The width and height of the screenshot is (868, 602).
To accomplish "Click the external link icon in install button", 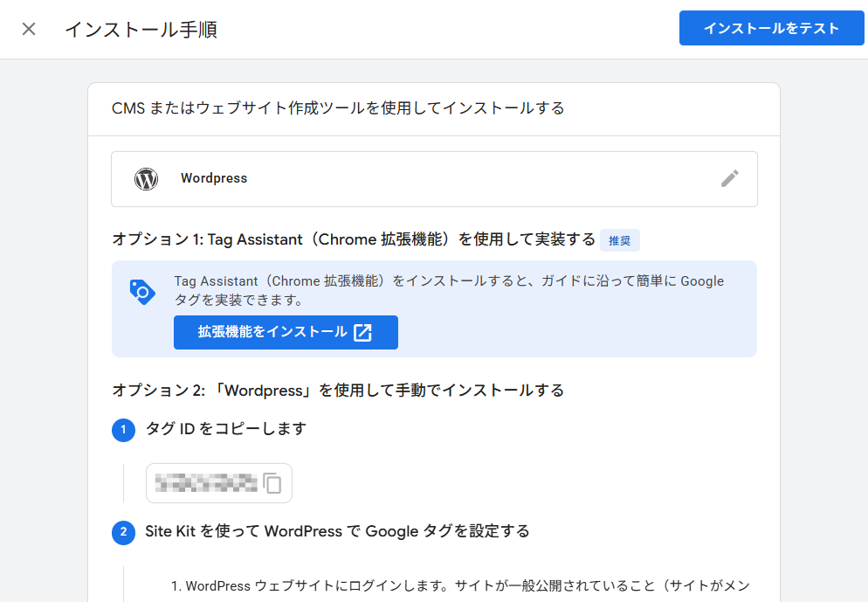I will click(x=362, y=332).
